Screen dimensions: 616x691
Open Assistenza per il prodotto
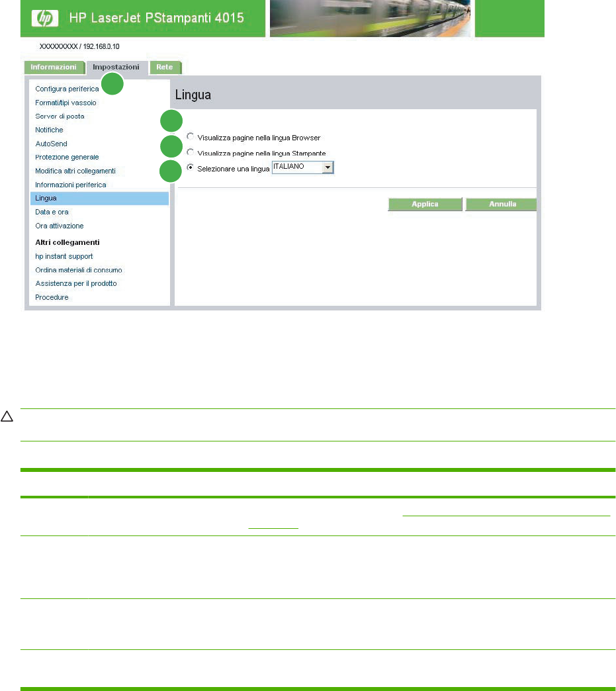click(x=76, y=283)
